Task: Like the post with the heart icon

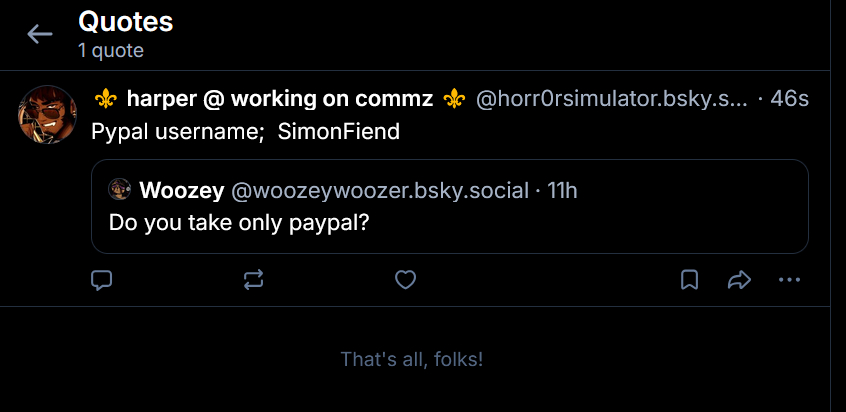Action: (405, 280)
